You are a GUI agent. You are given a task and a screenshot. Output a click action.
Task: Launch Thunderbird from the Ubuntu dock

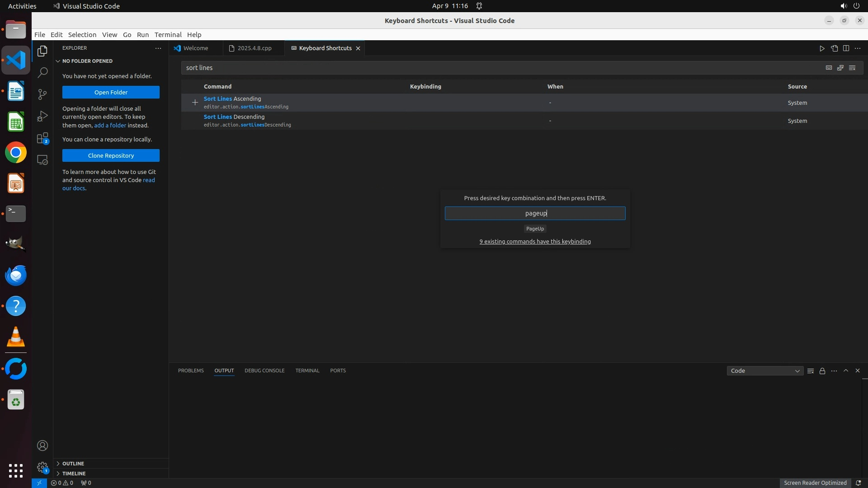16,275
